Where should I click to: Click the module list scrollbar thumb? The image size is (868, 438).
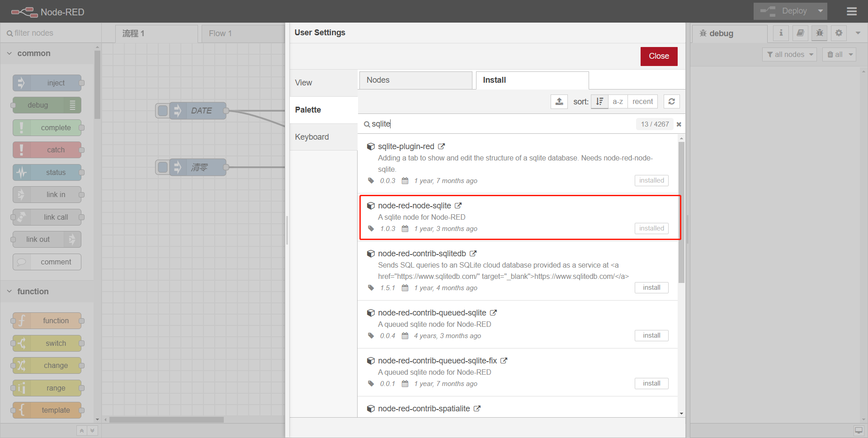(681, 212)
